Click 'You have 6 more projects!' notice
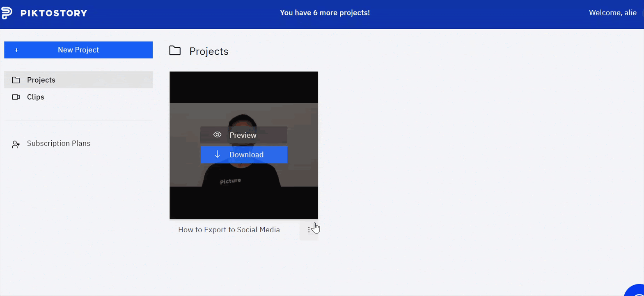Image resolution: width=644 pixels, height=296 pixels. click(x=325, y=13)
